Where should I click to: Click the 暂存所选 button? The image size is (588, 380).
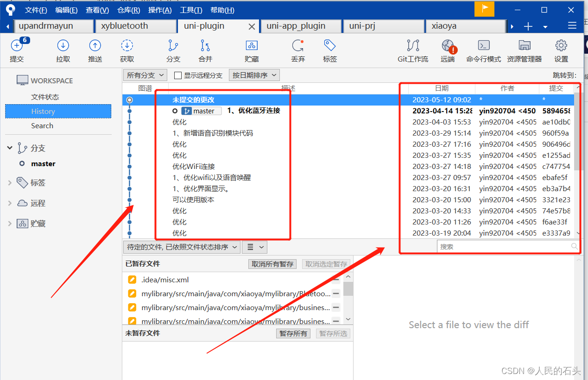(x=333, y=334)
